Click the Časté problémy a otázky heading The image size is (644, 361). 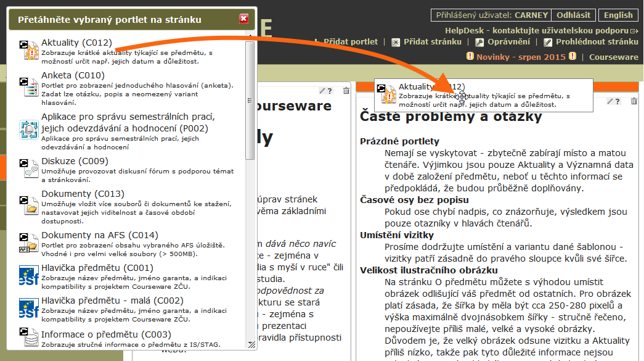451,117
